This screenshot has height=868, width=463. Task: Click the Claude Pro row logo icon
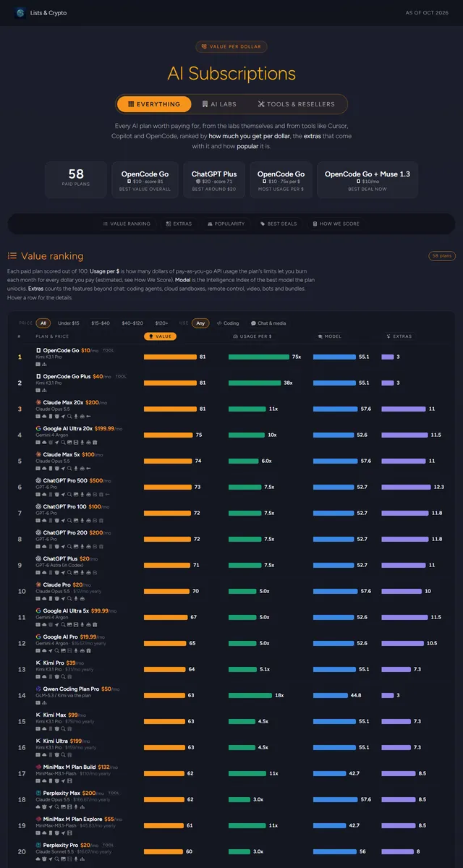click(x=38, y=584)
